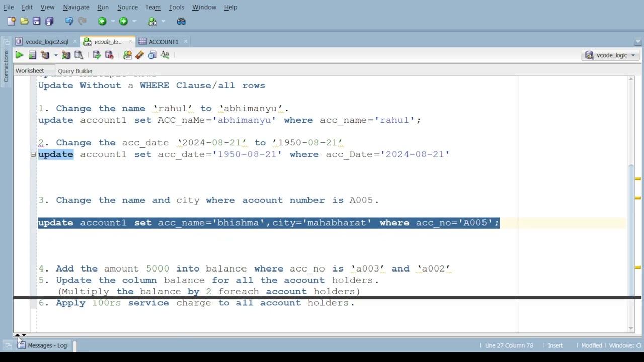Open a file with the folder icon
Viewport: 644px width, 362px height.
click(x=24, y=21)
